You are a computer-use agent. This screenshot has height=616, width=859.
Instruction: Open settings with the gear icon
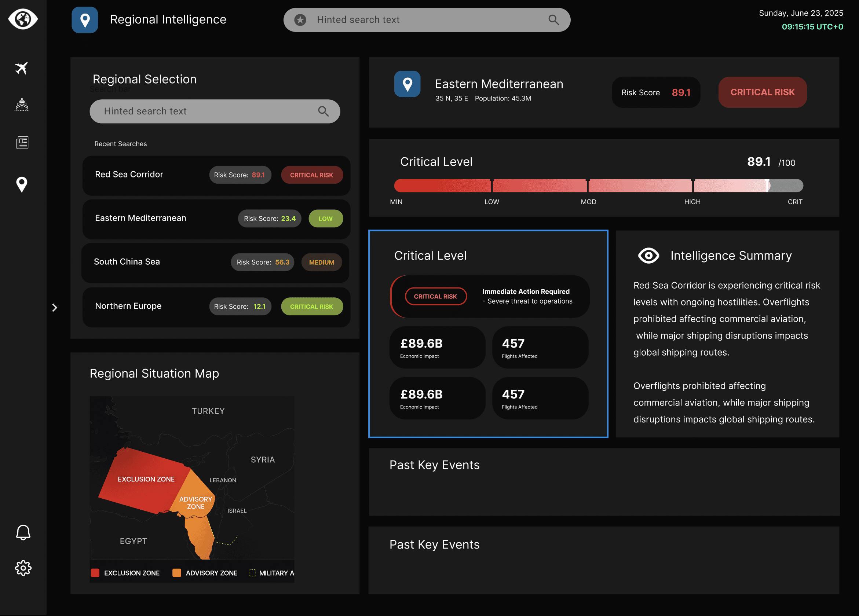[23, 568]
